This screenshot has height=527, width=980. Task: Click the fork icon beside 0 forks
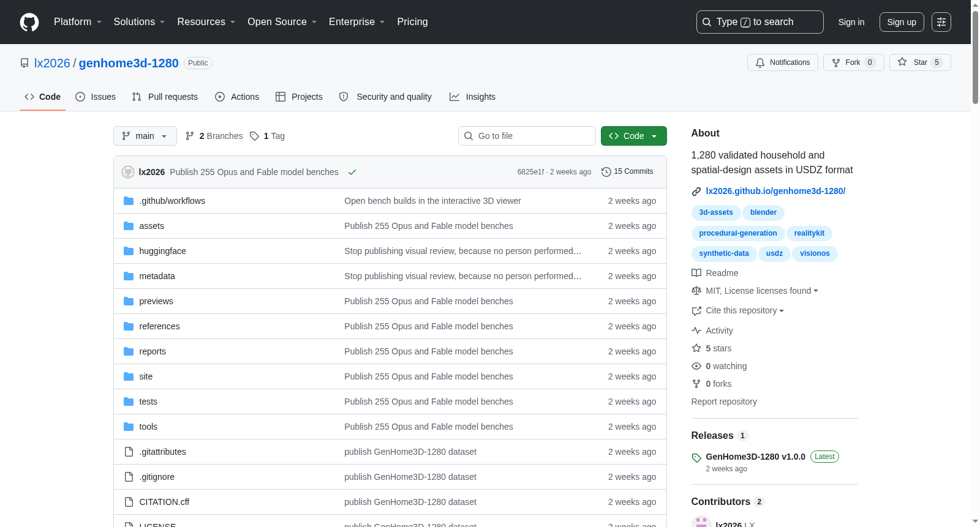click(696, 384)
